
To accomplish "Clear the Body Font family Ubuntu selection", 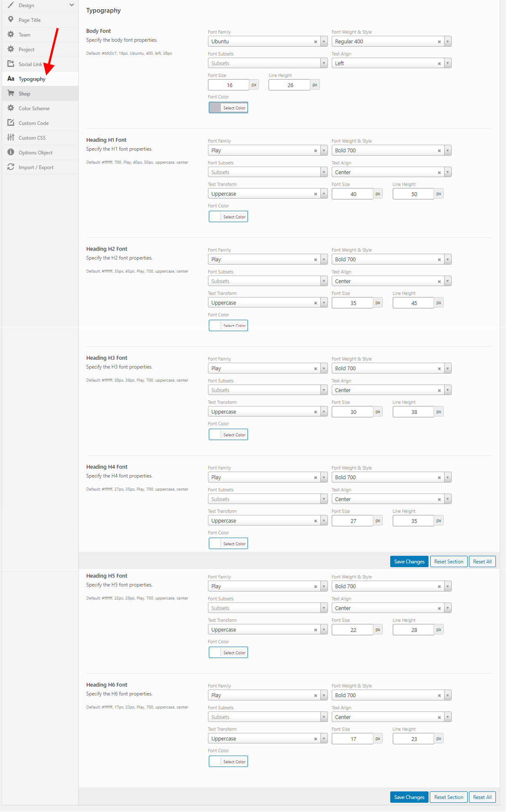I will pyautogui.click(x=315, y=42).
